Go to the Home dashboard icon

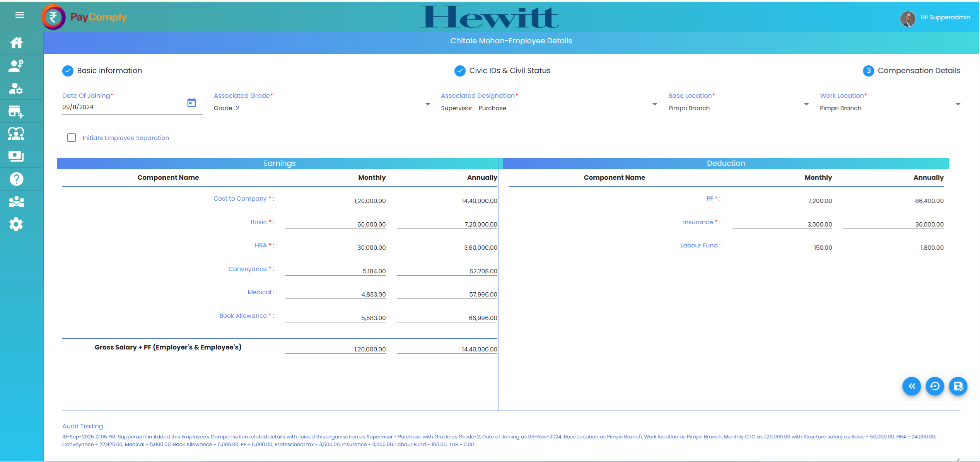[16, 43]
